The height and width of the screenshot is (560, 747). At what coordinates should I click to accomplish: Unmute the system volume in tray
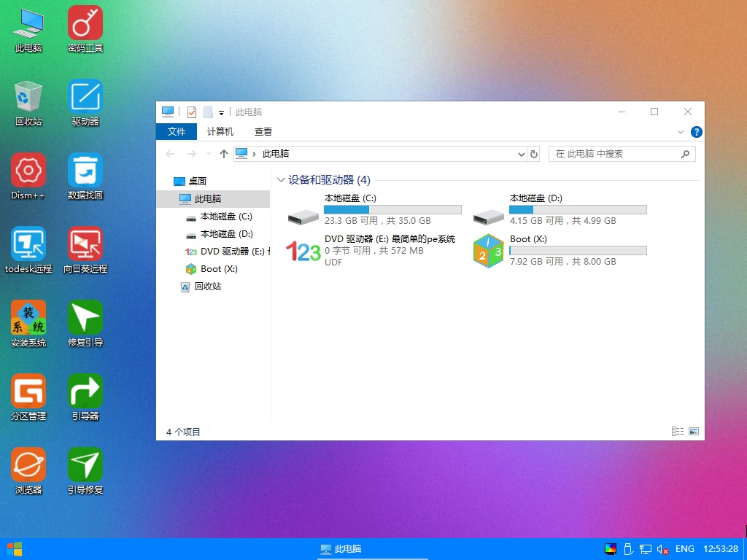pyautogui.click(x=661, y=549)
